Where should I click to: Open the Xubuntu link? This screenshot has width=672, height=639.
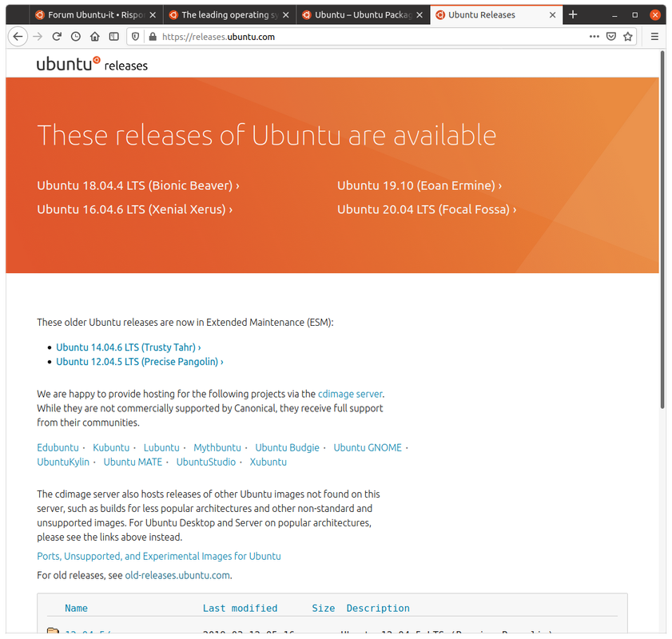[268, 462]
